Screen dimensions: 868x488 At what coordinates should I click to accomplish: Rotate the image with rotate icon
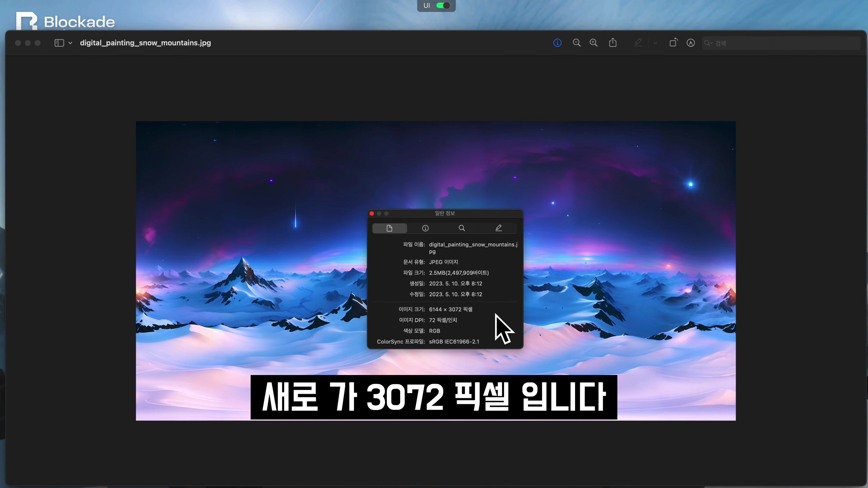tap(673, 42)
